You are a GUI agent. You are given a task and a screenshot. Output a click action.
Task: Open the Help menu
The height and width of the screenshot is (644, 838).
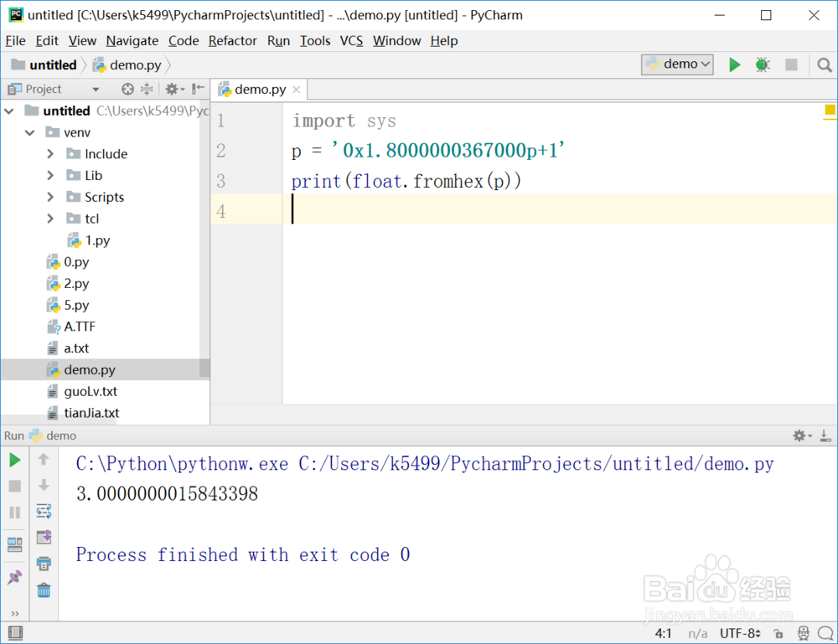pos(444,40)
